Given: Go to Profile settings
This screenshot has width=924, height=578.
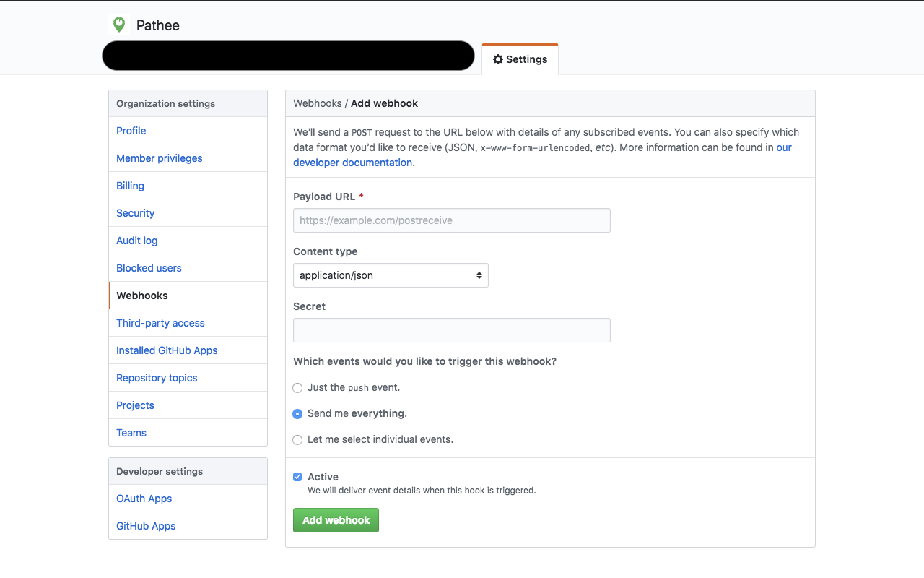Looking at the screenshot, I should 131,130.
